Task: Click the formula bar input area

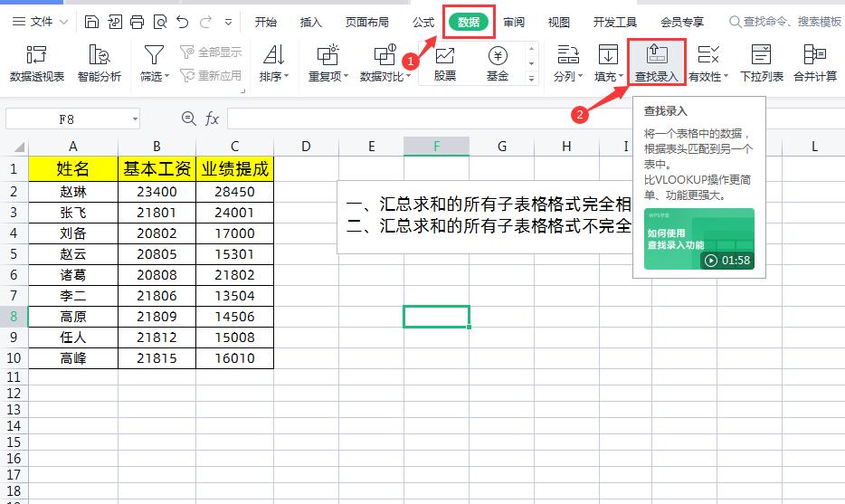Action: tap(430, 119)
